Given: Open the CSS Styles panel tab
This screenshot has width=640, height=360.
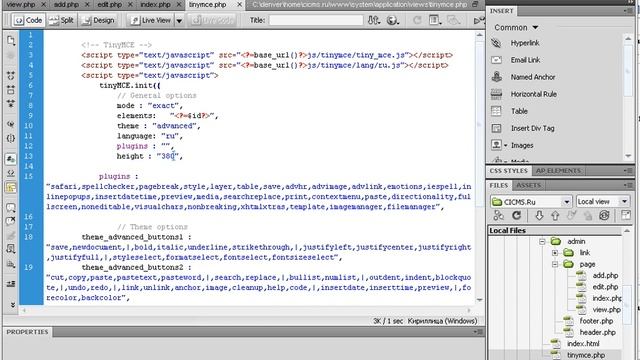Looking at the screenshot, I should pyautogui.click(x=509, y=171).
